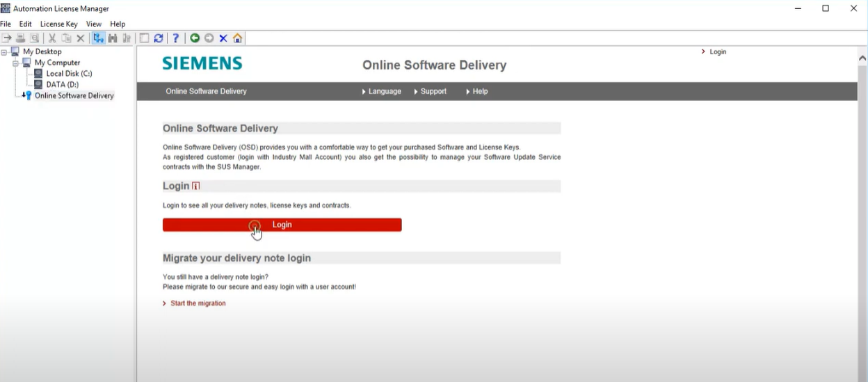Click the blank window layout icon
This screenshot has height=382, width=868.
click(x=145, y=38)
